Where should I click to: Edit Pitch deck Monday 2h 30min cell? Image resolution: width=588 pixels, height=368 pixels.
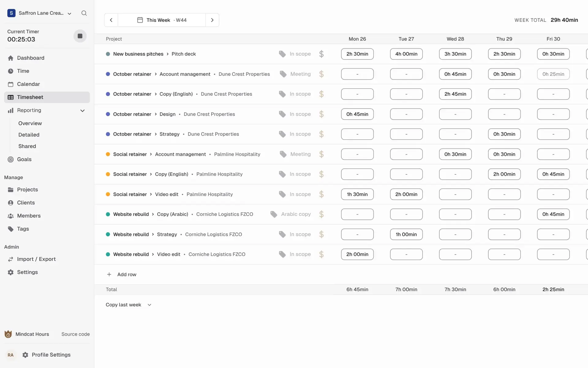point(357,54)
